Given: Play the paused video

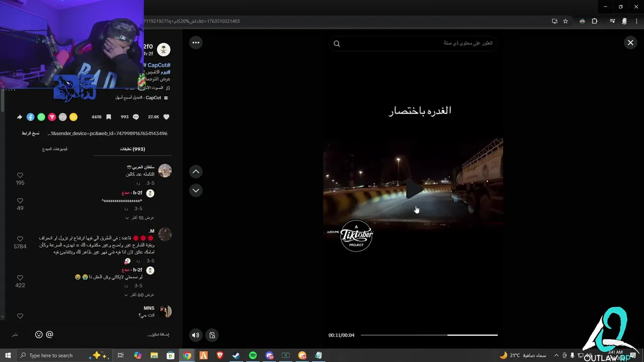Looking at the screenshot, I should (414, 190).
